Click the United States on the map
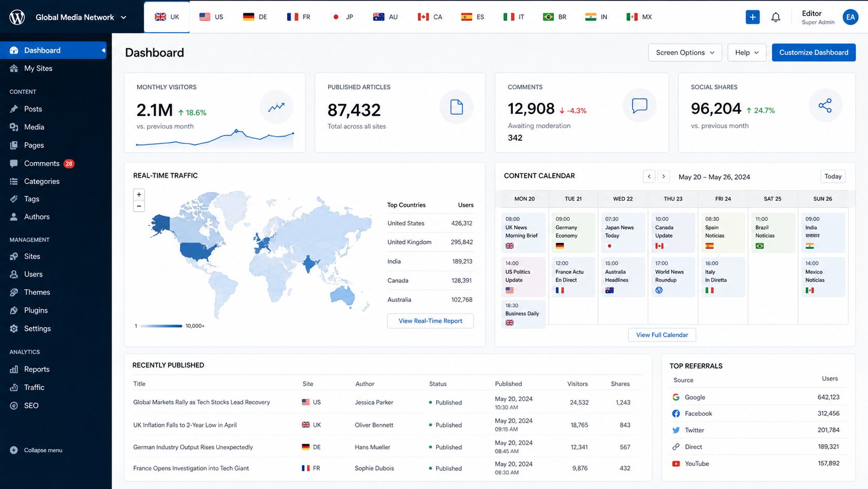The image size is (868, 489). (x=197, y=250)
